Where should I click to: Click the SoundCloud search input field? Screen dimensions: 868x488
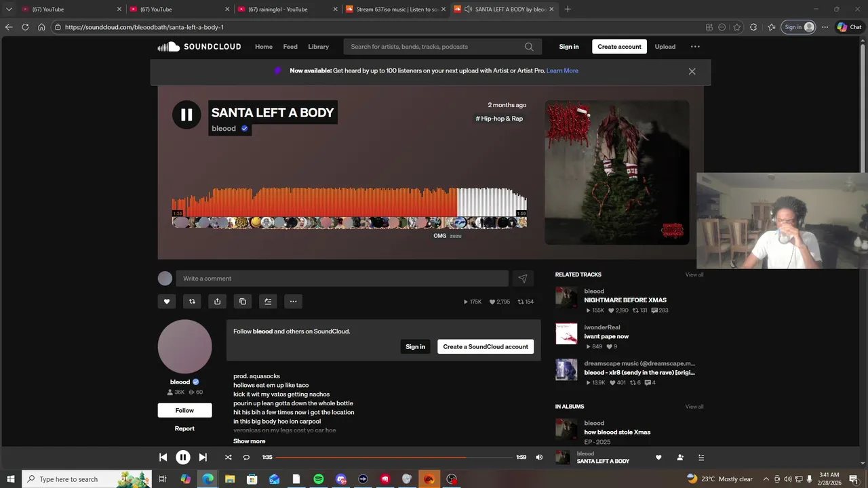435,47
